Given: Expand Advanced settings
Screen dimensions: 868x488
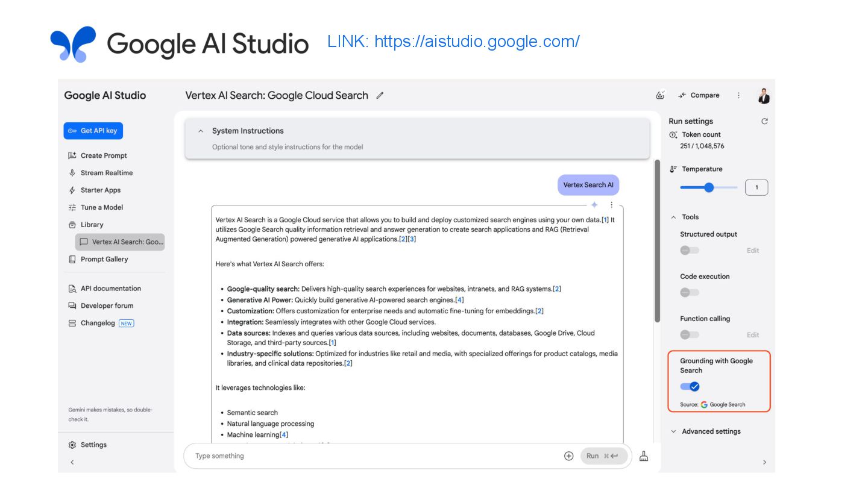Looking at the screenshot, I should [x=706, y=431].
